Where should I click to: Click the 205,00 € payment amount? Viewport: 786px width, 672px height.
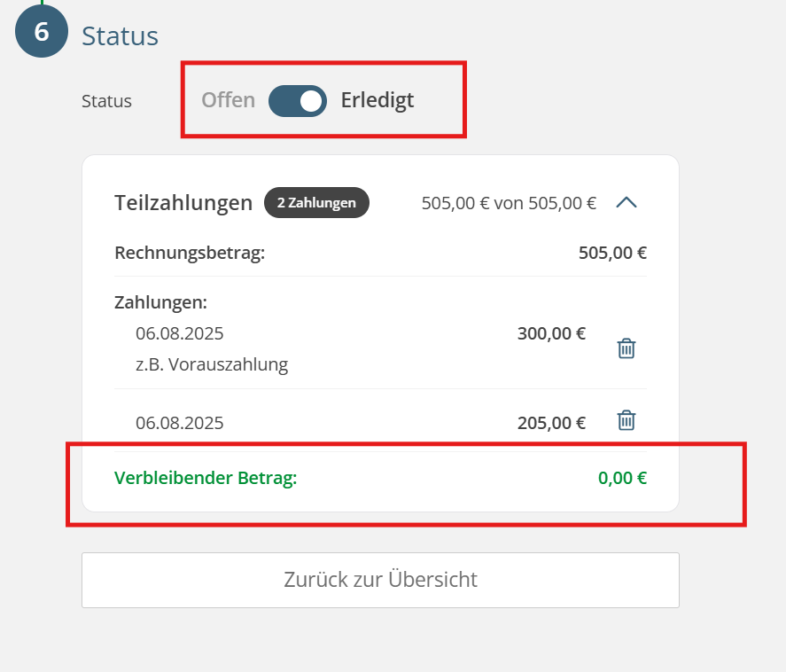551,423
